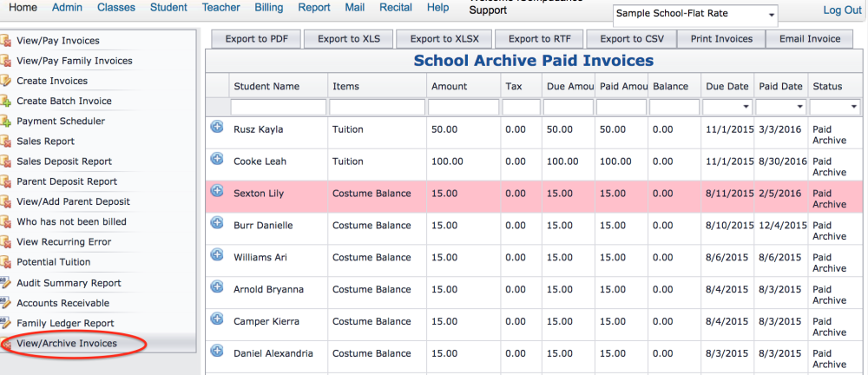
Task: Click the Audit Summary Report icon
Action: click(x=5, y=282)
